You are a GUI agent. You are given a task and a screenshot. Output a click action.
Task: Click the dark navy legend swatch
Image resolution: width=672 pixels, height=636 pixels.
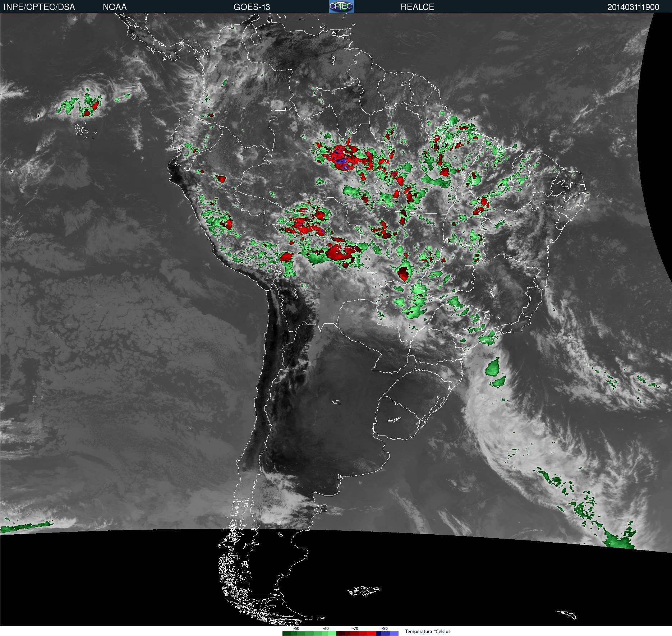coord(378,633)
